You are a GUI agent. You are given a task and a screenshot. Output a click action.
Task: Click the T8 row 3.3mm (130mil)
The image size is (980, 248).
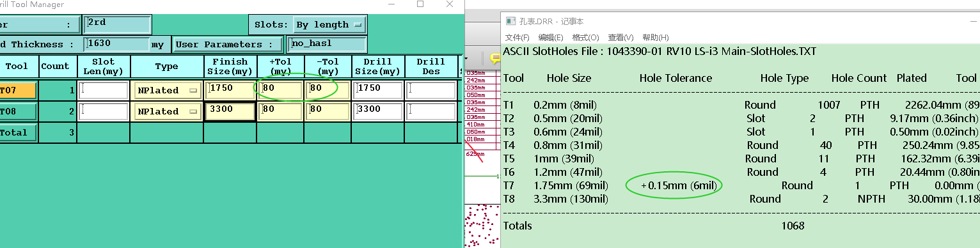(571, 199)
